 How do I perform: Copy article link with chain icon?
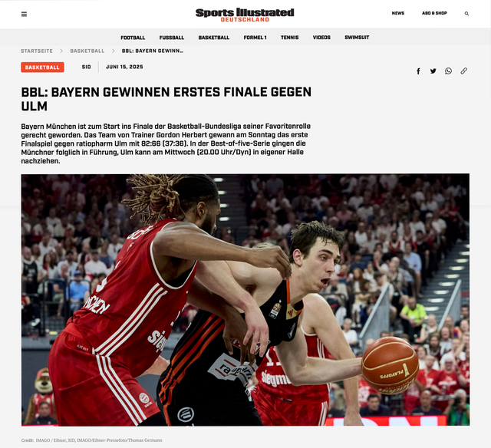tap(463, 71)
